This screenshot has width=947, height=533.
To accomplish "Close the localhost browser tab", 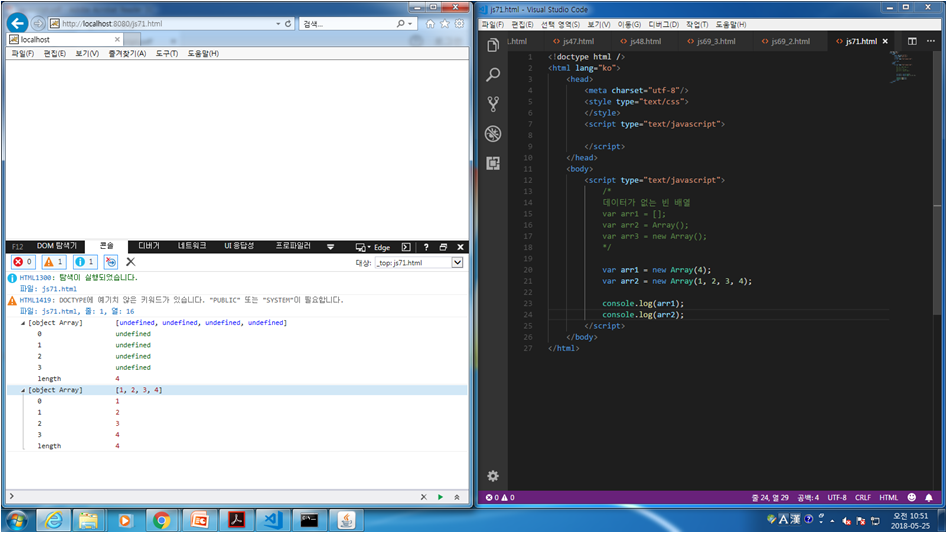I will tap(117, 39).
